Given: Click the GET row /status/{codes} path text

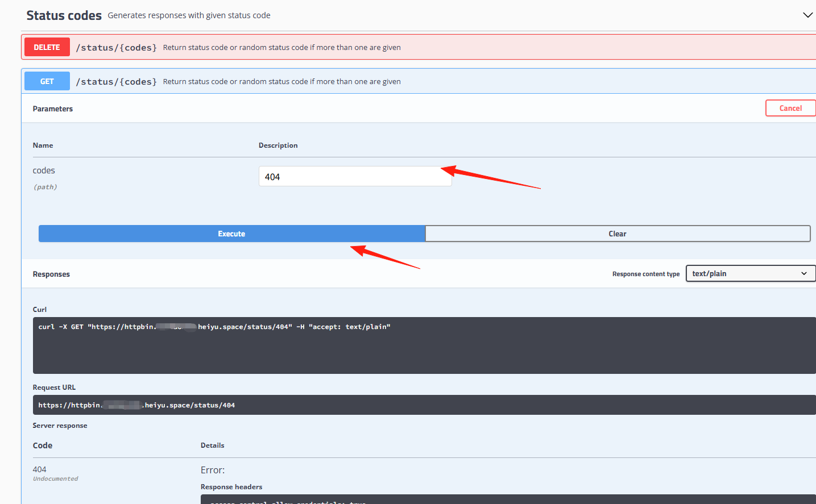Looking at the screenshot, I should [117, 82].
